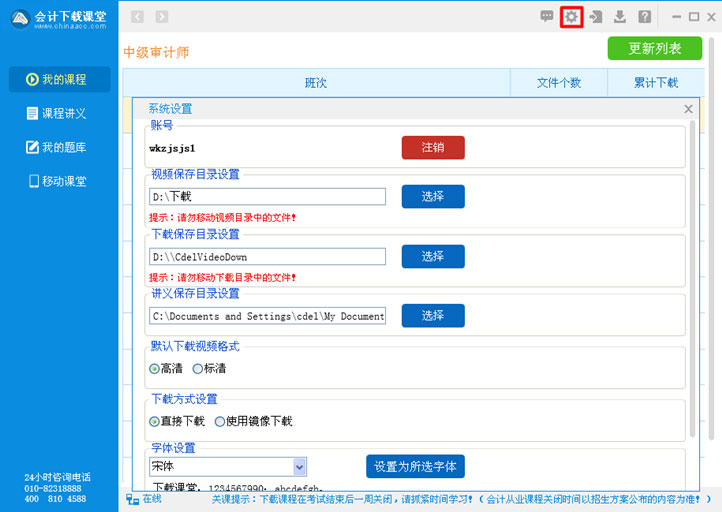The image size is (722, 512).
Task: Click the 讲义保存目录 path field
Action: 267,316
